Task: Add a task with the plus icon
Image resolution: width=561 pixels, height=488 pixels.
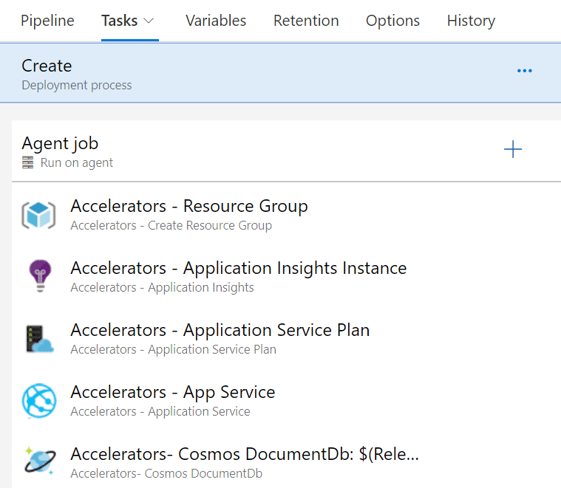Action: [513, 149]
